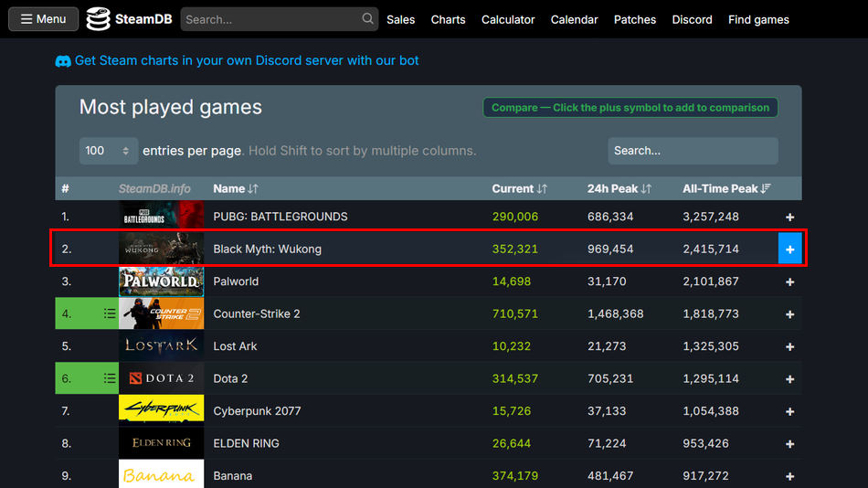Open the list icon beside Counter-Strike 2
This screenshot has width=868, height=488.
click(110, 313)
